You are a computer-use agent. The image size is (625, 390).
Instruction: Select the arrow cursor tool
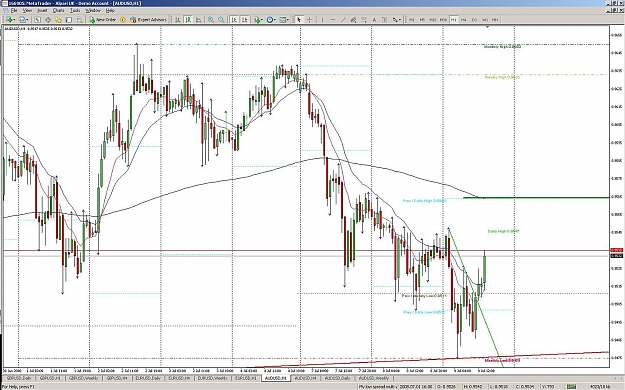point(299,19)
